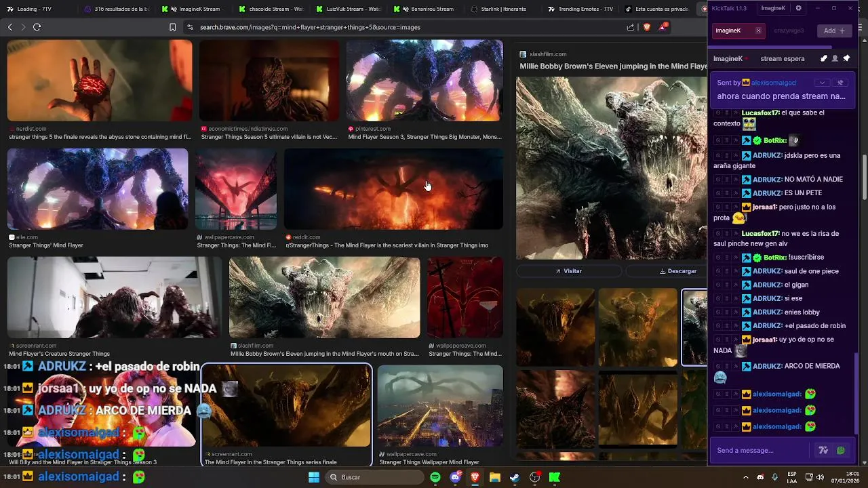868x488 pixels.
Task: Open OBS Studio from the taskbar
Action: click(x=535, y=477)
